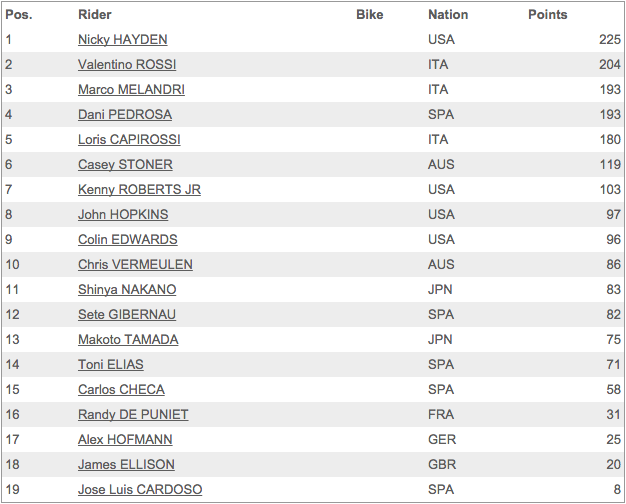
Task: Click Jose Luis CARDOSO link
Action: tap(140, 490)
